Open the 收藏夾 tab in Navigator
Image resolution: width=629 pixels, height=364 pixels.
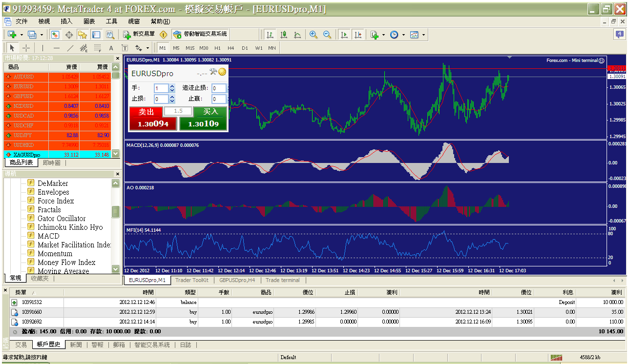click(40, 278)
